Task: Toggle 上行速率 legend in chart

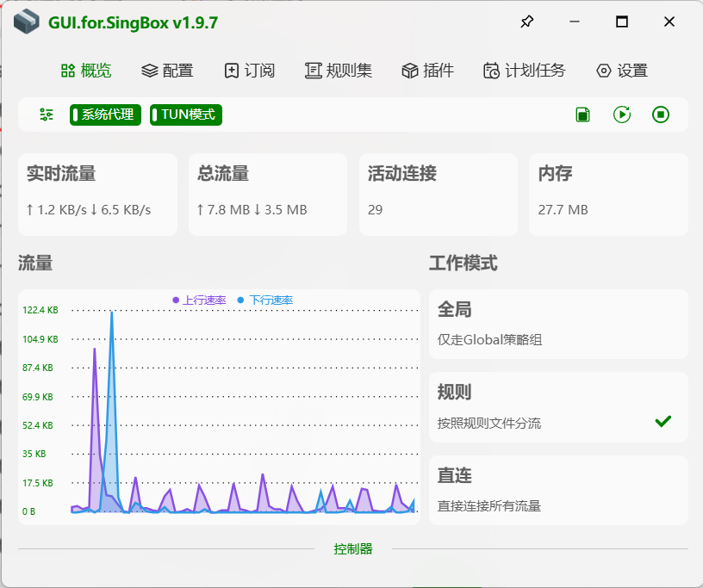Action: click(200, 300)
